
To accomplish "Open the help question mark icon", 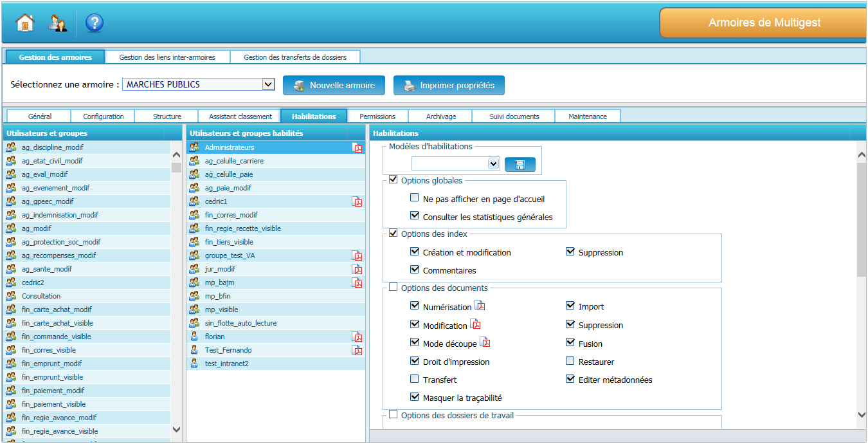I will coord(95,23).
